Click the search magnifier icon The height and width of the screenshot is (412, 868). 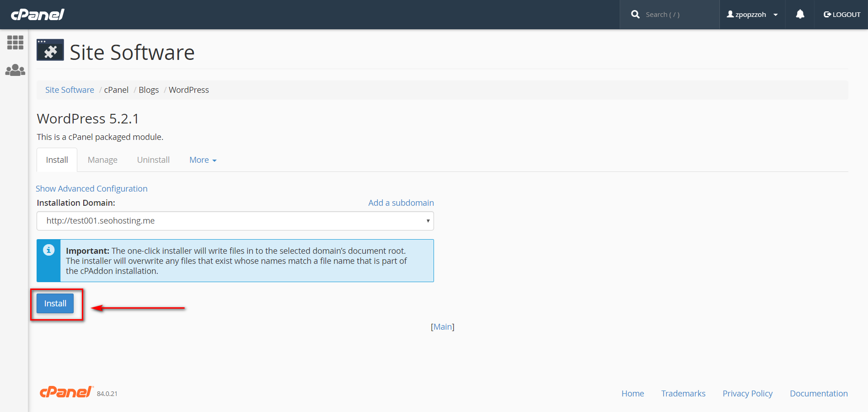click(635, 15)
